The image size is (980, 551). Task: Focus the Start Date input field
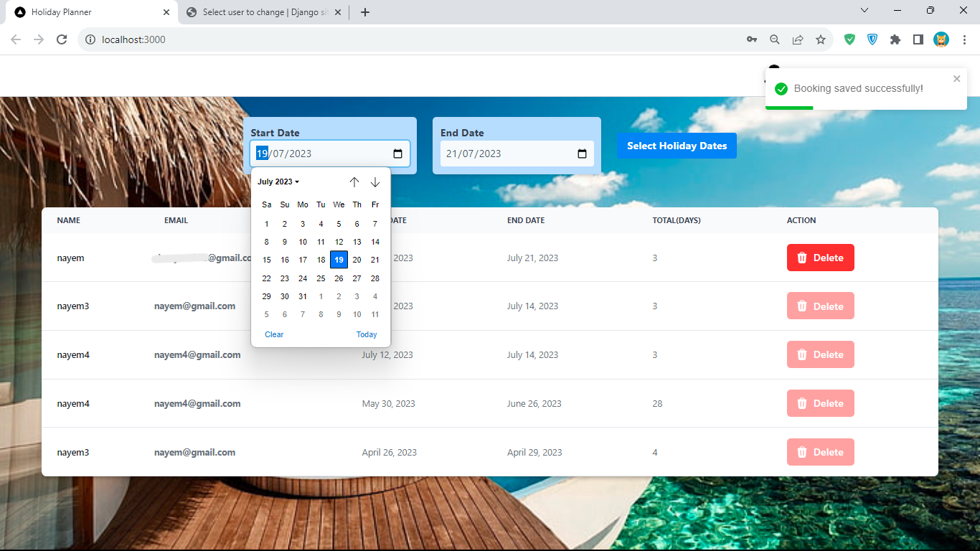point(330,154)
